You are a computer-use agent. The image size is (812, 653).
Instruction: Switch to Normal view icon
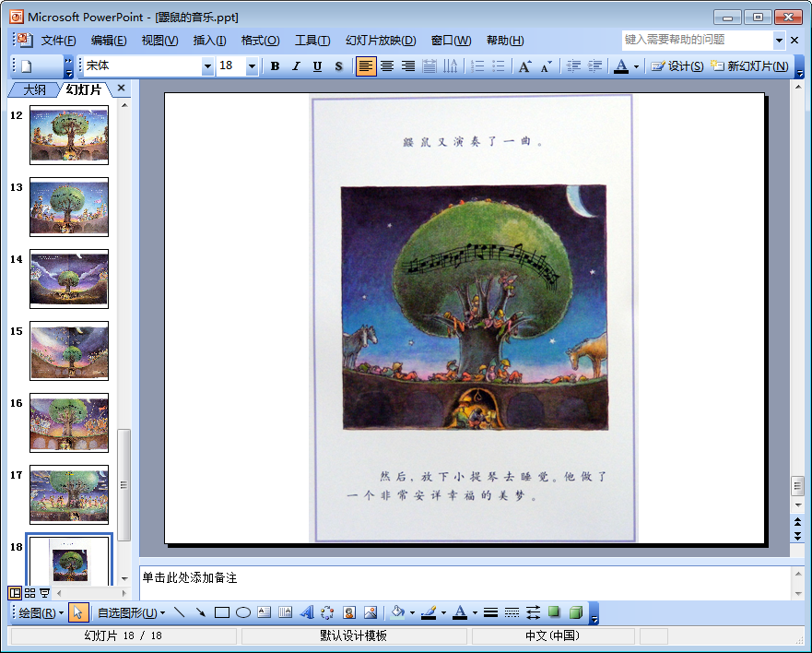point(15,593)
